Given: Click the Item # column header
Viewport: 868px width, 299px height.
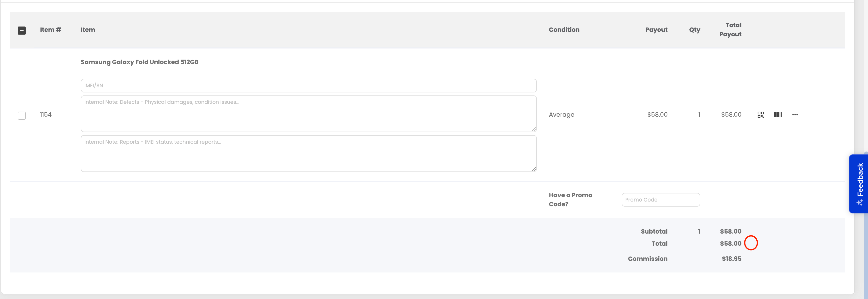Looking at the screenshot, I should point(51,30).
